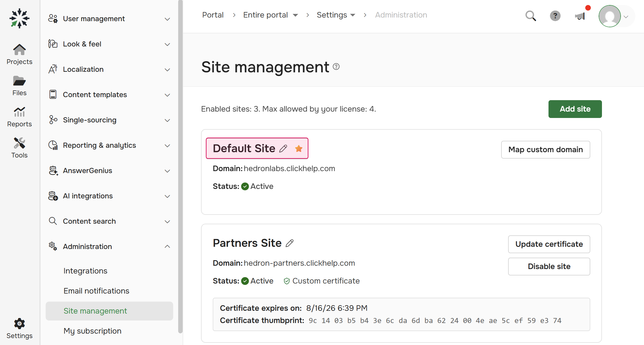Open Entire portal breadcrumb dropdown

tap(295, 15)
